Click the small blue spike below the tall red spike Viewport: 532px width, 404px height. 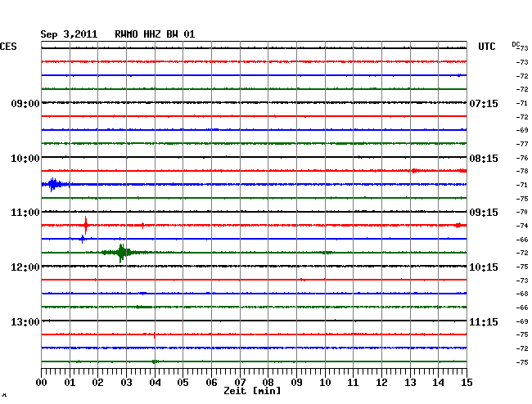click(82, 239)
